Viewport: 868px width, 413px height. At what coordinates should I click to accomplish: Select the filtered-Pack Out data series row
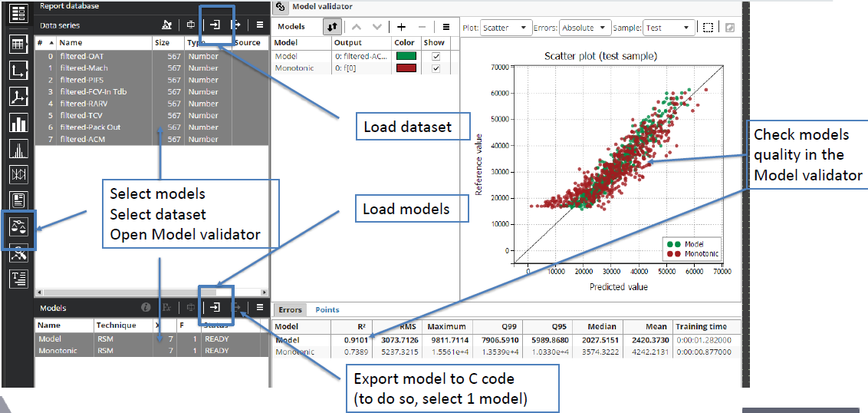(x=152, y=127)
